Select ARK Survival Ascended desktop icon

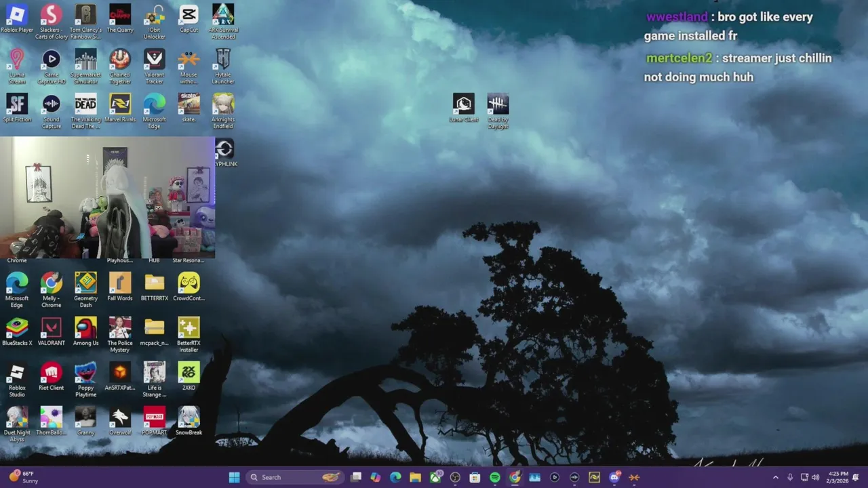pyautogui.click(x=223, y=22)
